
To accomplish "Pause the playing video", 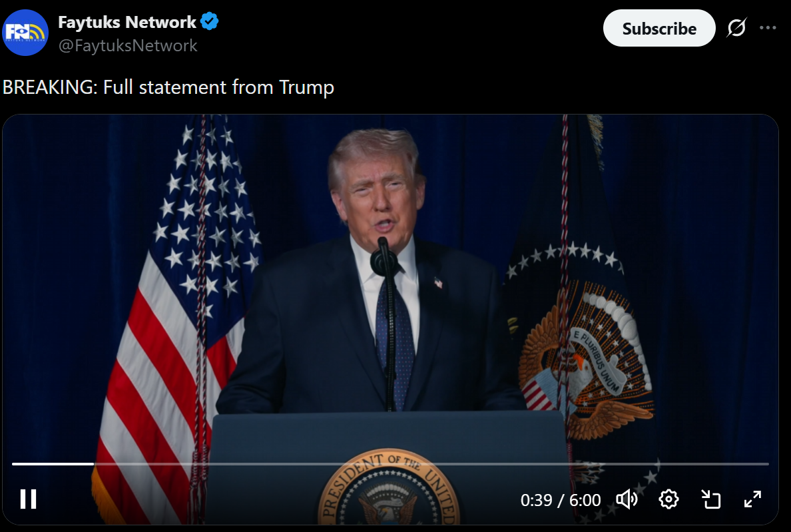I will coord(28,499).
